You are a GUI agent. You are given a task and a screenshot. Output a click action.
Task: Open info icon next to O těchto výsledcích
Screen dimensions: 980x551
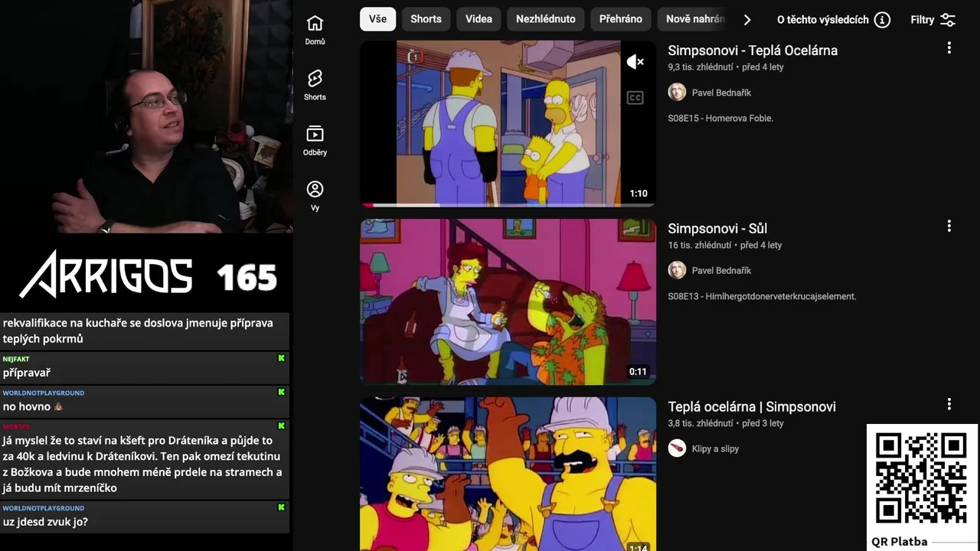coord(882,20)
